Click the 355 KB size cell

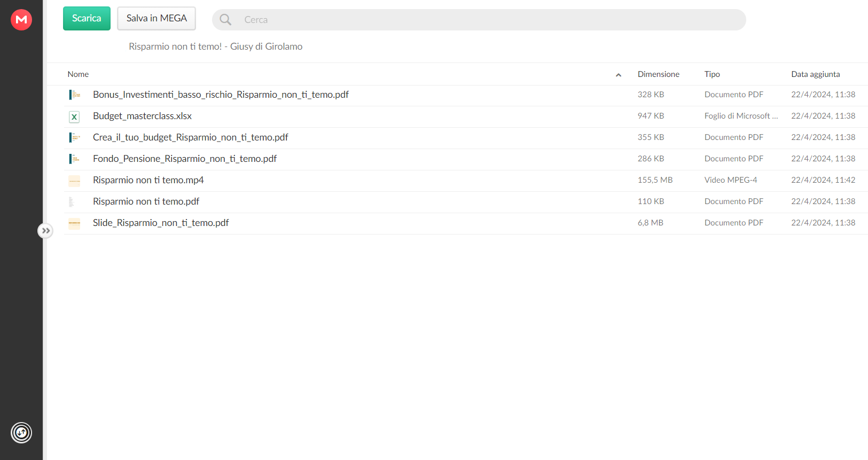[x=651, y=137]
